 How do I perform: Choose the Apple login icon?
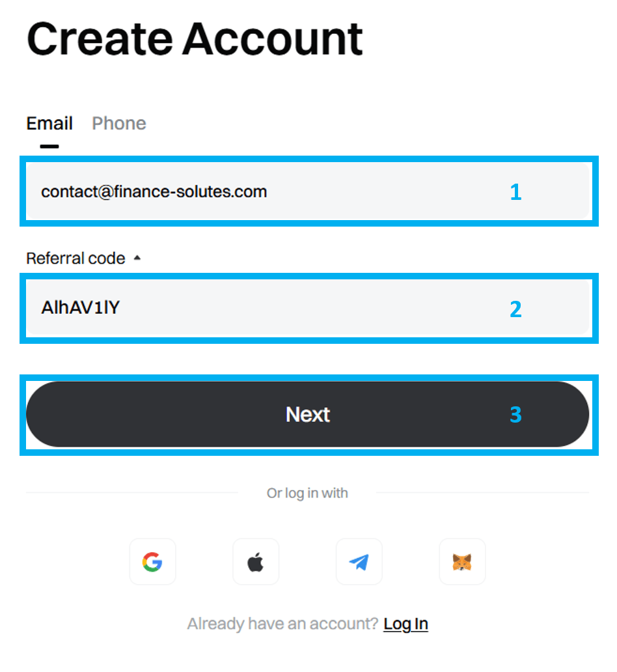[256, 562]
